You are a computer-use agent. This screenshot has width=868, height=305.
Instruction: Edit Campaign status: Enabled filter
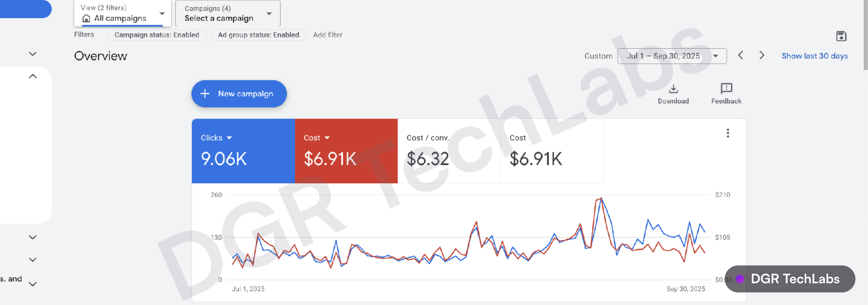pos(157,35)
